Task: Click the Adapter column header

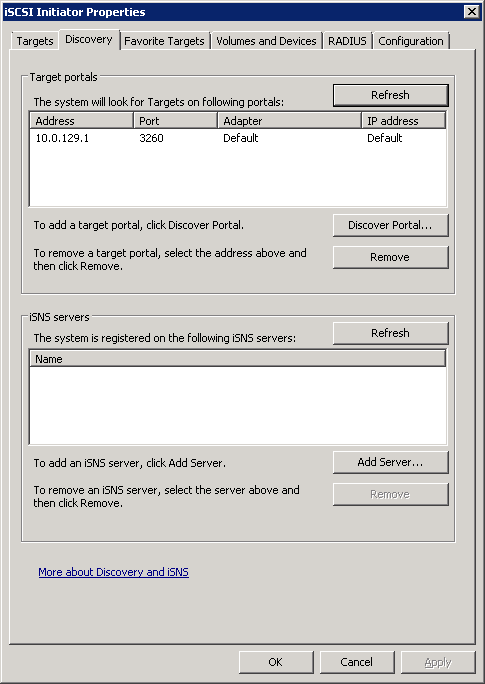Action: [x=289, y=121]
